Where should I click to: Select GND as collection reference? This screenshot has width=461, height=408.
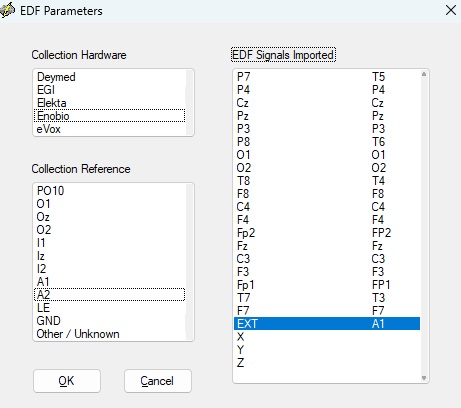(109, 321)
